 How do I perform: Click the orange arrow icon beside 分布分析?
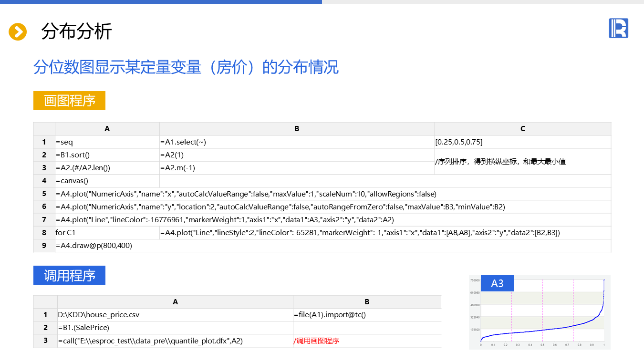[x=18, y=32]
